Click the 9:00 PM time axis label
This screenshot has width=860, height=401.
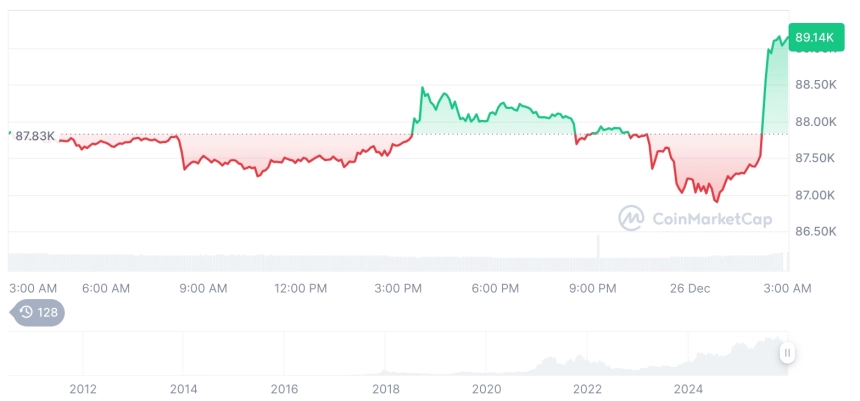592,288
